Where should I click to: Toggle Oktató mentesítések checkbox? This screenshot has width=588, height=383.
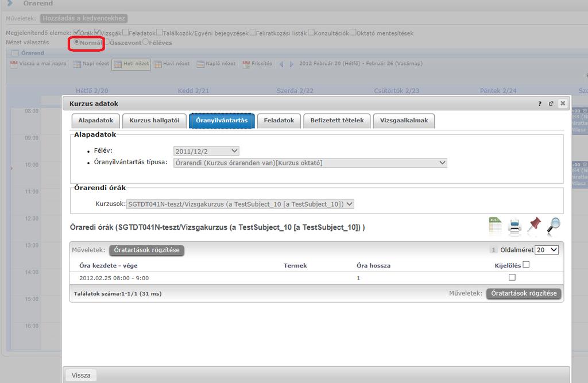tap(353, 32)
